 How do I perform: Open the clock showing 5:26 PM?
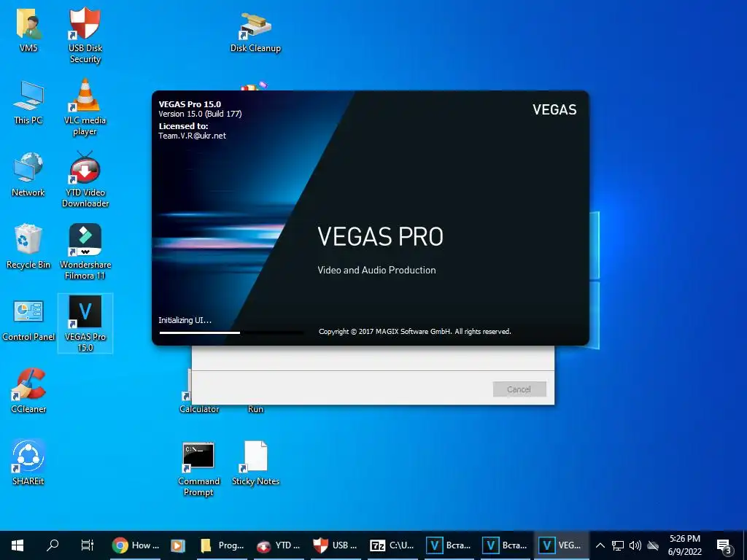684,545
